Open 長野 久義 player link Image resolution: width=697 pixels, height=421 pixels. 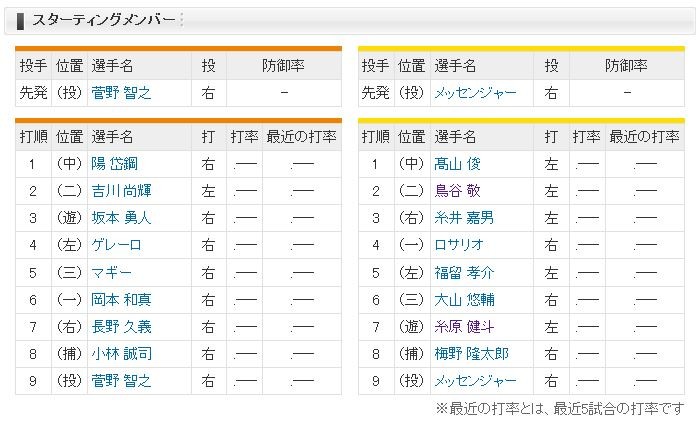point(122,325)
